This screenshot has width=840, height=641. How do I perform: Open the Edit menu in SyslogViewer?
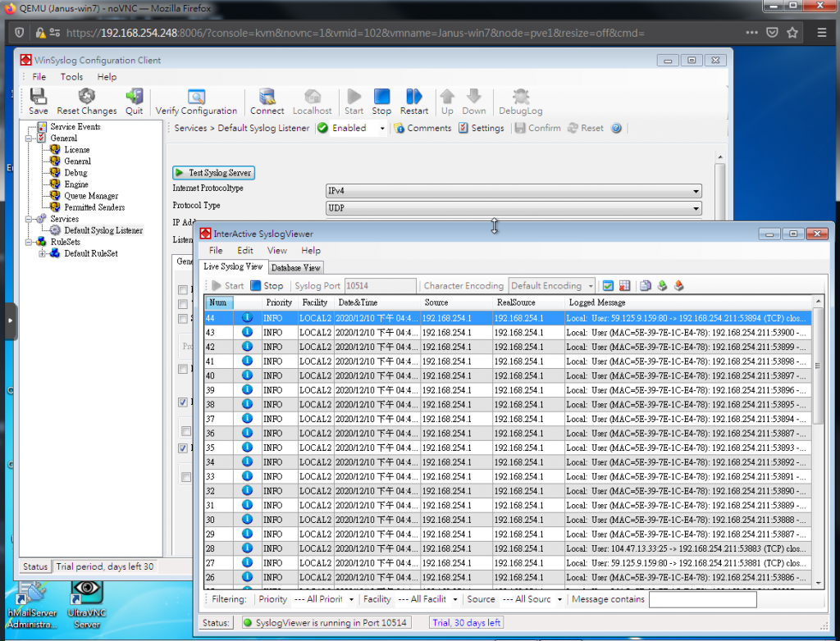coord(244,250)
